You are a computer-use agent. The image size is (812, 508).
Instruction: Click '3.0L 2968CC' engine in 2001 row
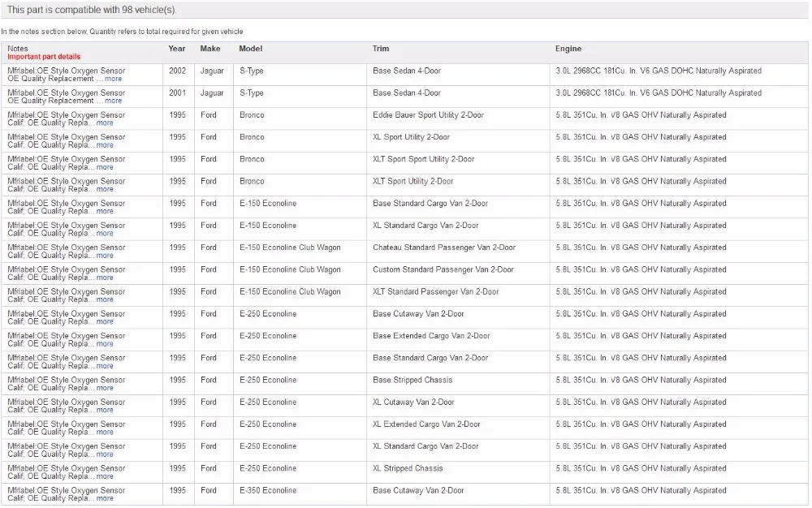tap(659, 93)
